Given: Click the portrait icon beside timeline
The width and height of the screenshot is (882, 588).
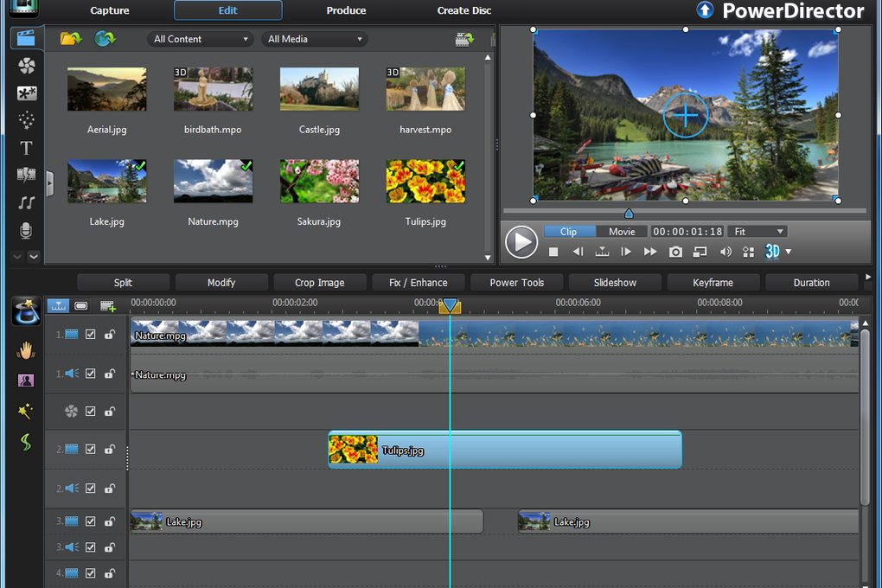Looking at the screenshot, I should pyautogui.click(x=26, y=381).
